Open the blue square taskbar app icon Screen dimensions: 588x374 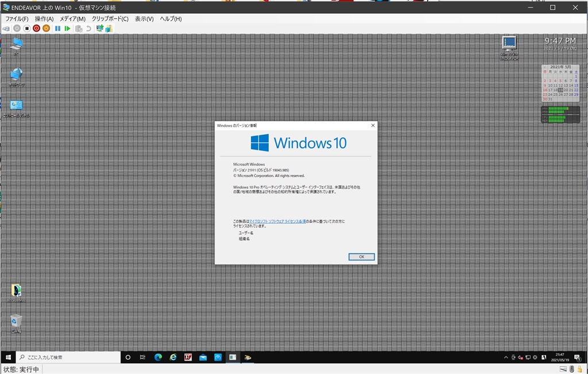(x=218, y=357)
